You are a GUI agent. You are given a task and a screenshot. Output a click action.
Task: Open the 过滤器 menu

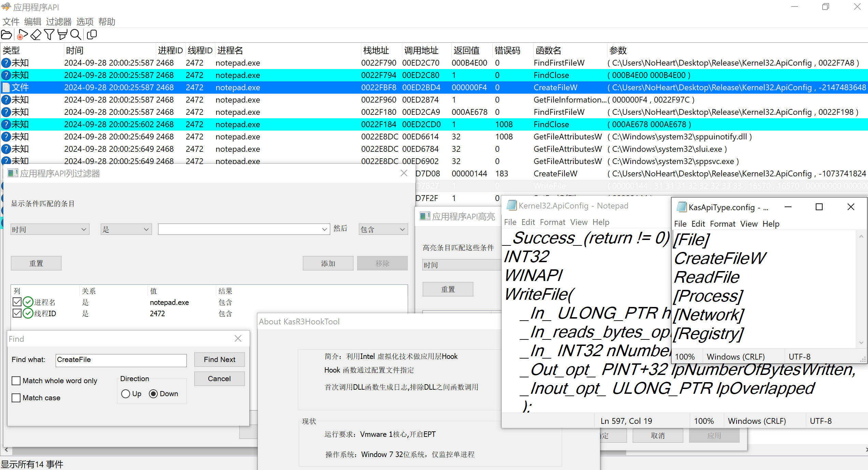tap(59, 22)
